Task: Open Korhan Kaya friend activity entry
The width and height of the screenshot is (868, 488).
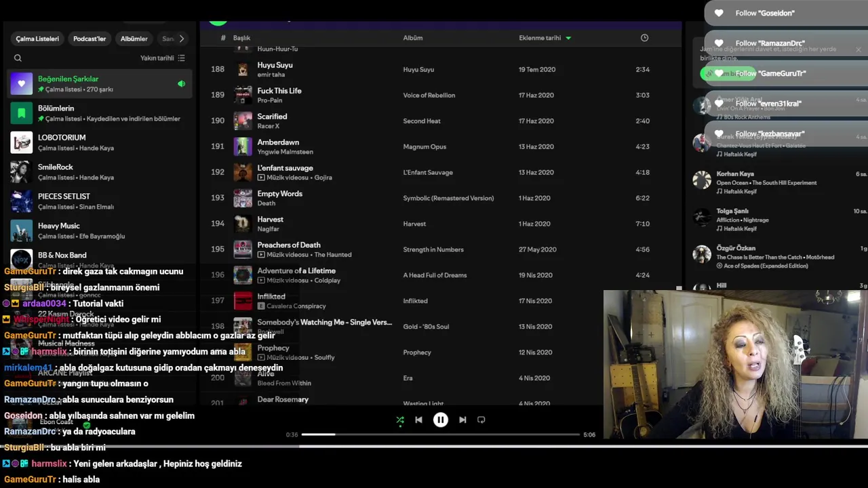Action: (x=779, y=182)
